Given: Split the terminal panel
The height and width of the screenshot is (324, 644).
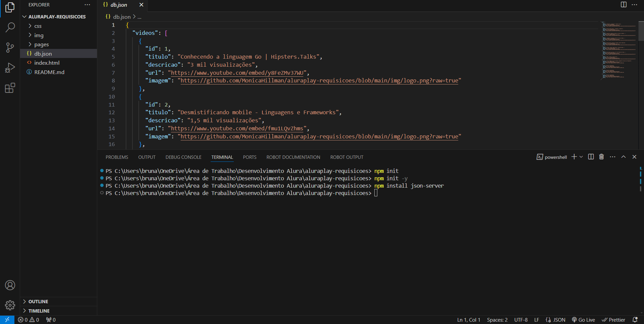Looking at the screenshot, I should pyautogui.click(x=591, y=157).
